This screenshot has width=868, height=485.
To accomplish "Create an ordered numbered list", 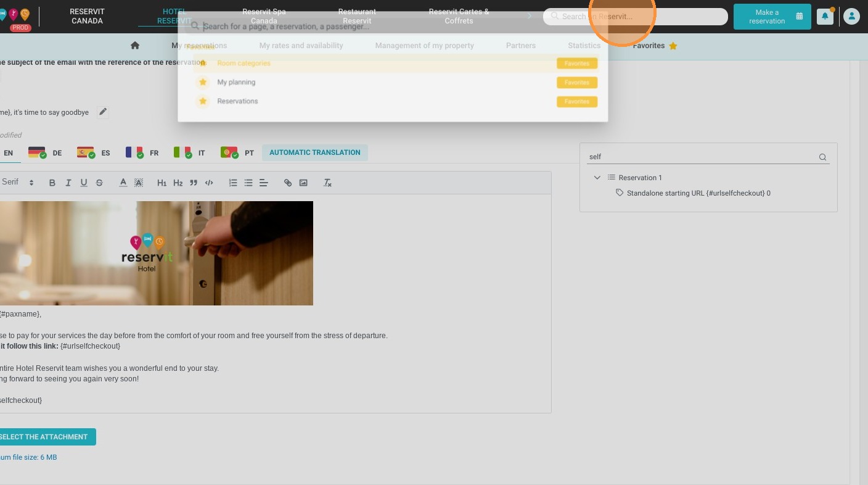I will [233, 183].
